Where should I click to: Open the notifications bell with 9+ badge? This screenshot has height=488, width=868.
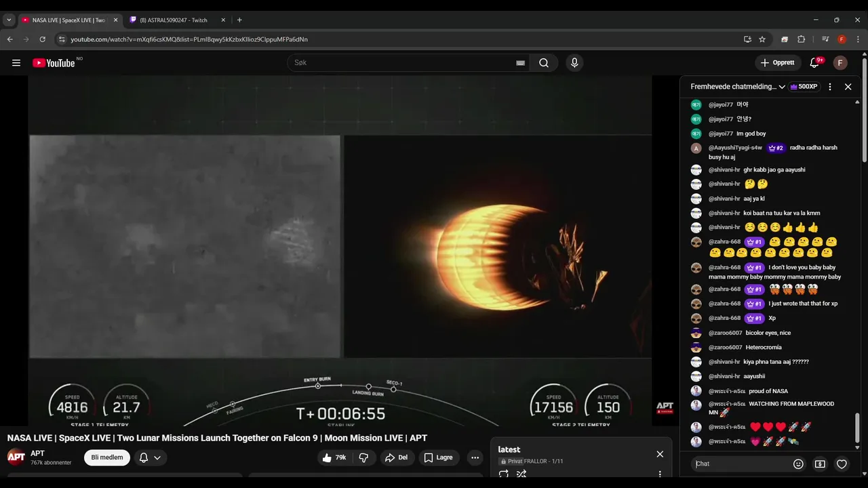coord(814,63)
